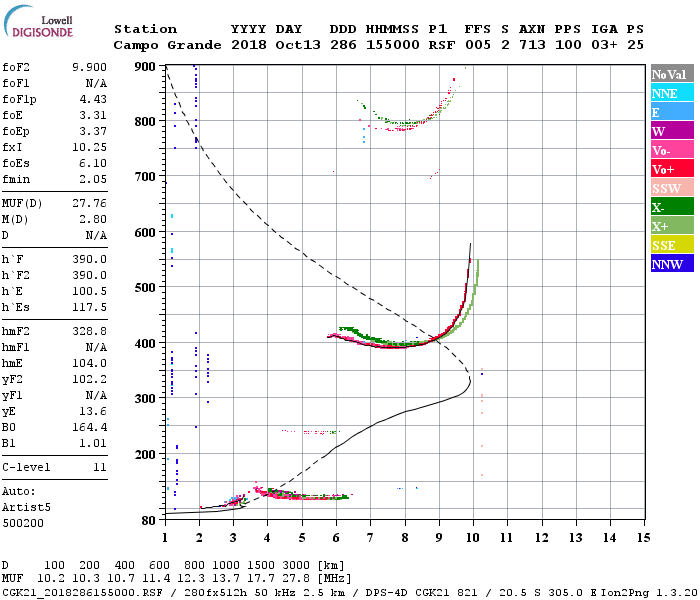Click the 27.8 MHz MUF table entry
This screenshot has width=700, height=600.
pos(296,579)
